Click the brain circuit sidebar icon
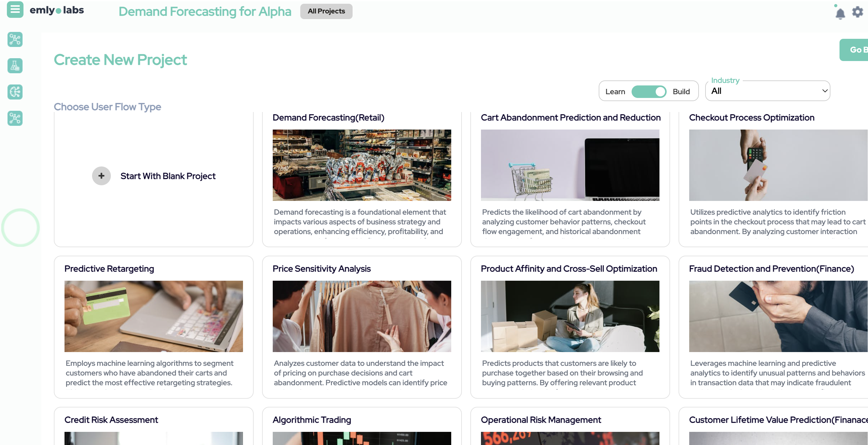The width and height of the screenshot is (868, 445). click(x=15, y=92)
